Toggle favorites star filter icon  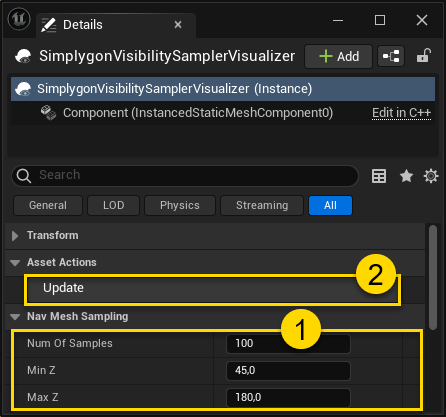pos(406,176)
